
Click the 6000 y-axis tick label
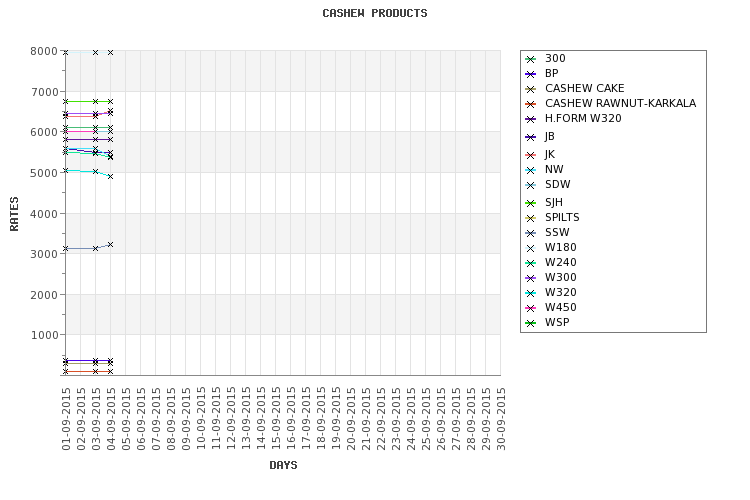[44, 132]
